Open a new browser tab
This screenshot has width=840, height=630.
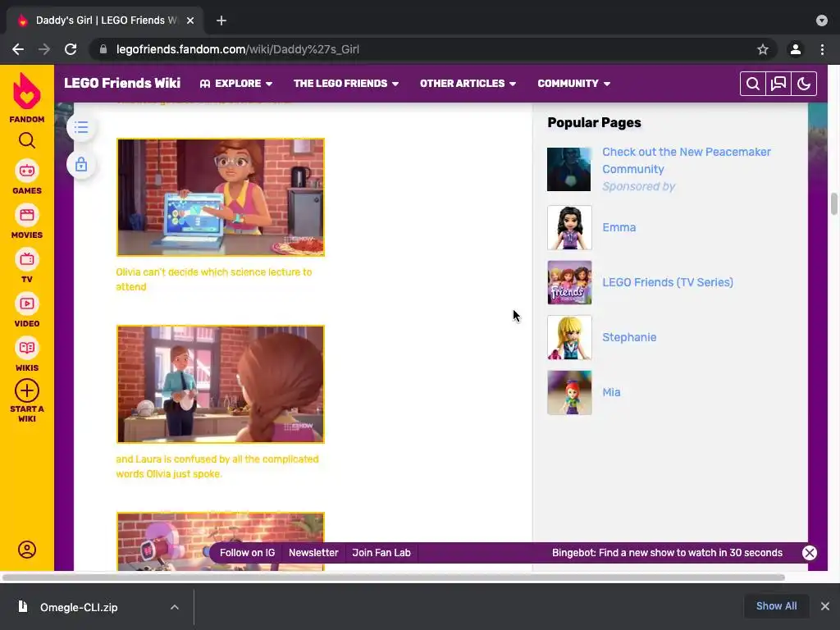coord(221,21)
